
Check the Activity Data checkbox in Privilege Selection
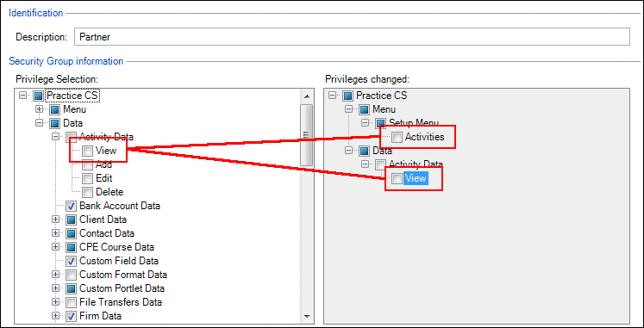point(72,137)
